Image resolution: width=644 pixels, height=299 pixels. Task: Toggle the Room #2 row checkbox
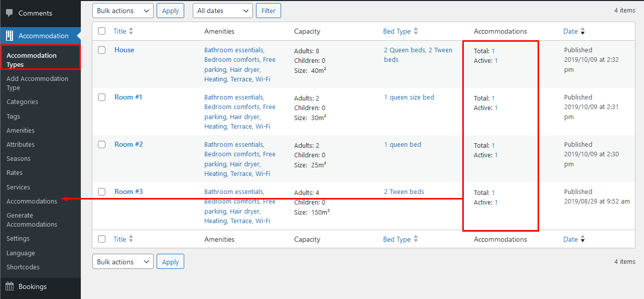[x=102, y=144]
